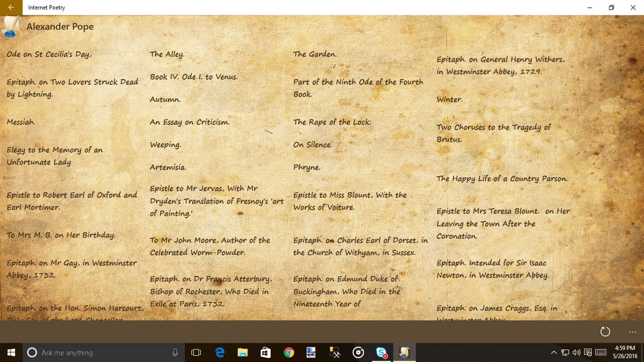Open the poem Phryne
Screen dimensions: 644x362
pos(307,167)
